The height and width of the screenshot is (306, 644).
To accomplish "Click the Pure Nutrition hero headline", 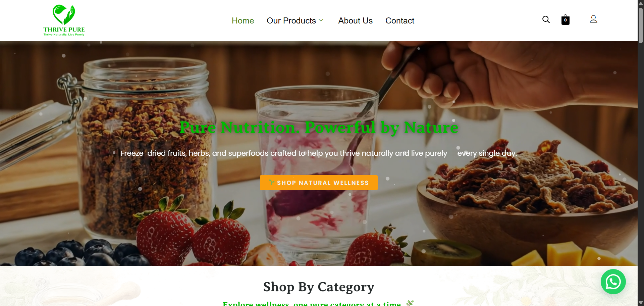I will coord(319,127).
